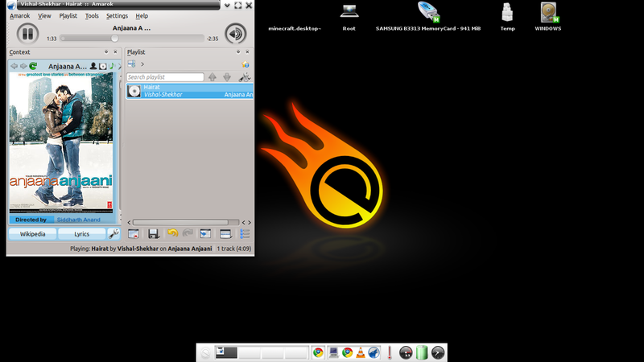Open the playlist layout dropdown icon
This screenshot has height=362, width=644.
[x=225, y=234]
